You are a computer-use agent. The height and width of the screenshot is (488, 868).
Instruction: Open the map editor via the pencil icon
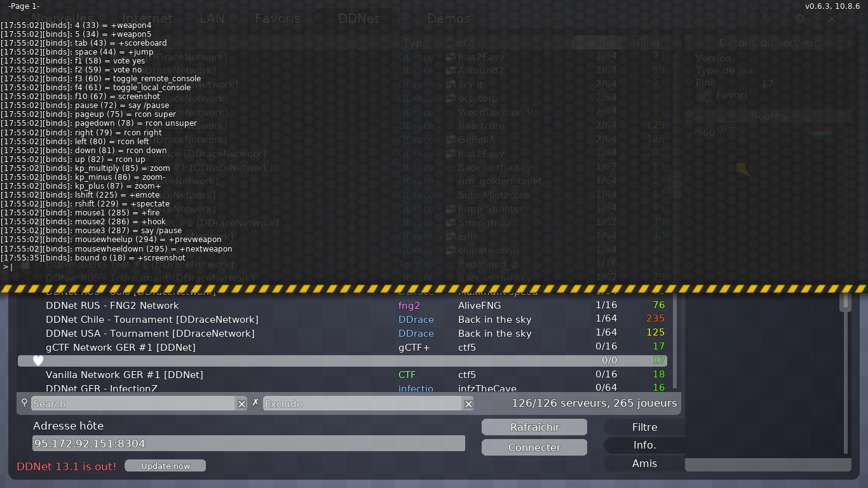coord(767,18)
